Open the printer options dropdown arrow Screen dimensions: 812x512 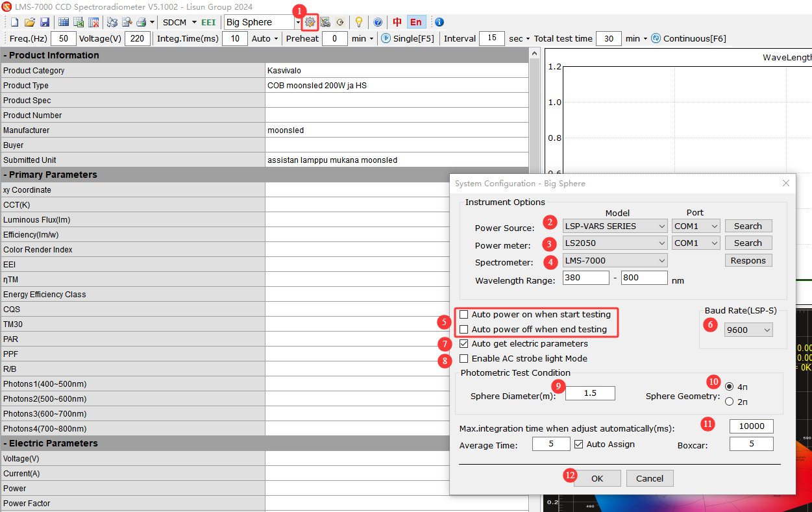pyautogui.click(x=152, y=22)
